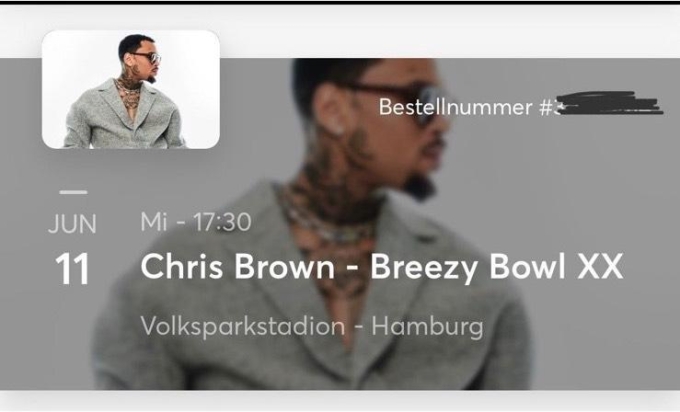
Task: Click the sunglasses in the small thumbnail
Action: tap(150, 57)
